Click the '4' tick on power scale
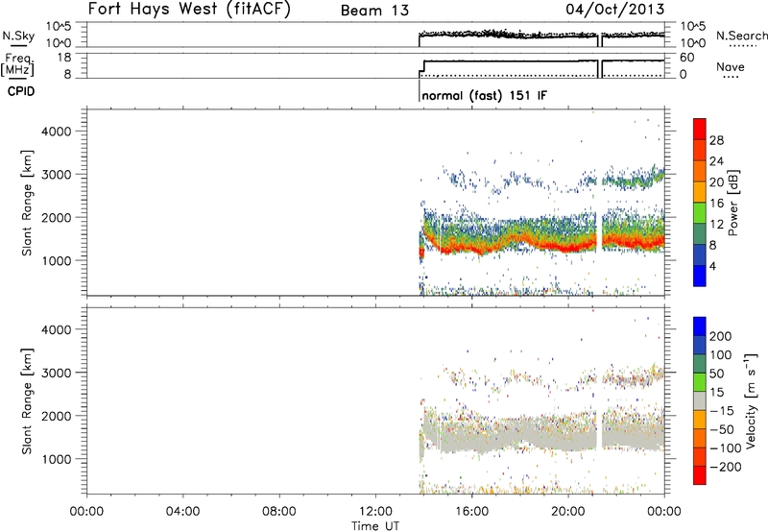The height and width of the screenshot is (532, 768). [712, 266]
